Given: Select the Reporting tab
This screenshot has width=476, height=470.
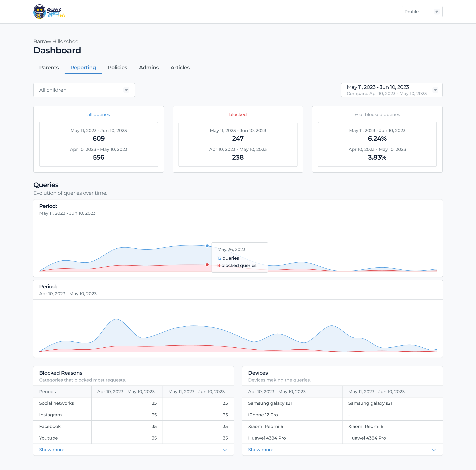Looking at the screenshot, I should [83, 67].
